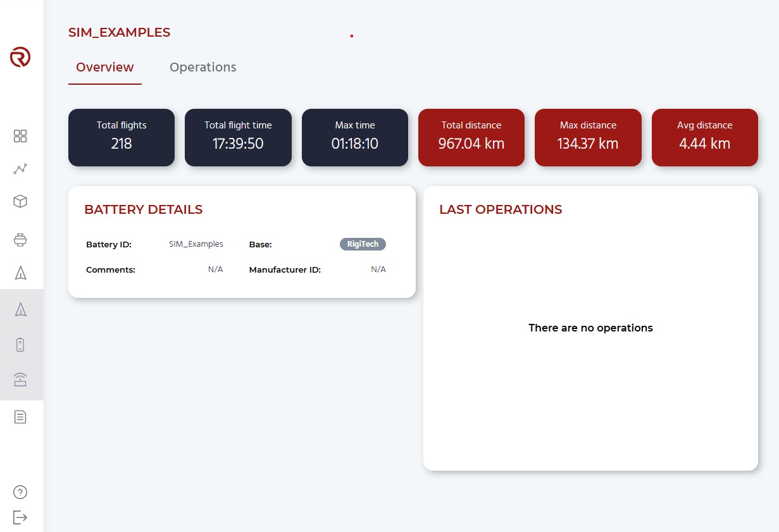Open the document log icon in the sidebar
Viewport: 779px width, 532px height.
(20, 417)
